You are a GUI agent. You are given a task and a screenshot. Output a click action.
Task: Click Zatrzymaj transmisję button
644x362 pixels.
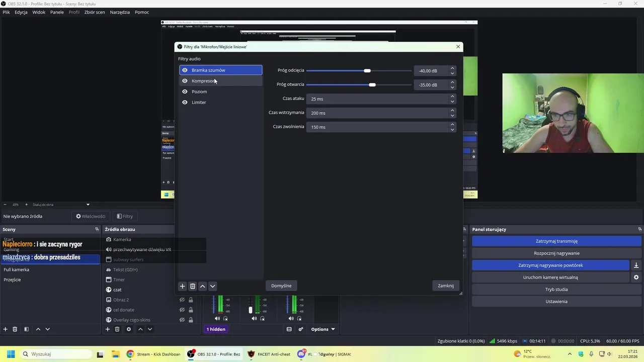(556, 241)
